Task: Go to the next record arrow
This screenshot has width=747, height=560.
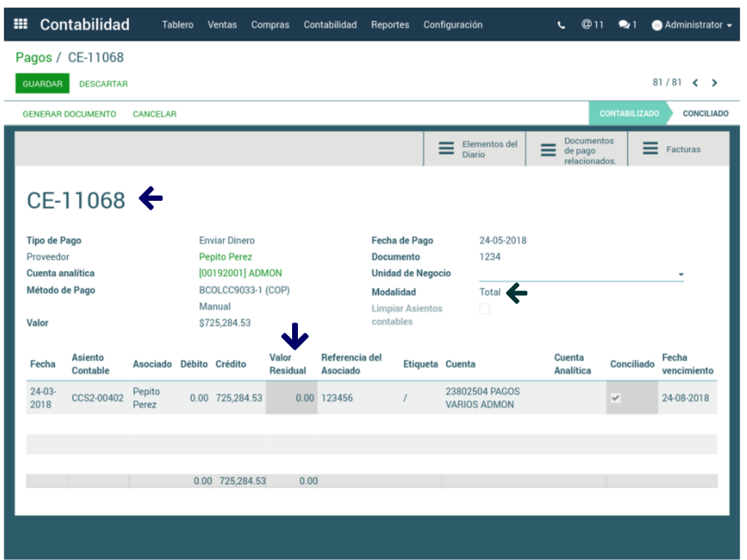Action: coord(714,83)
